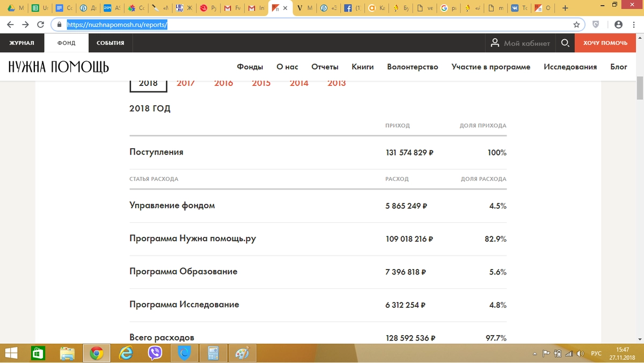Open a new browser tab

point(565,8)
